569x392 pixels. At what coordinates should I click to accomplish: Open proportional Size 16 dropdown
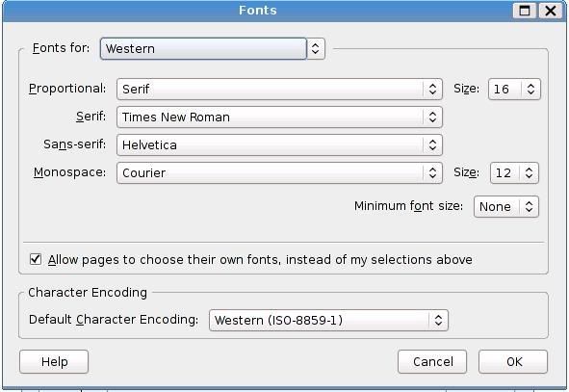[514, 89]
